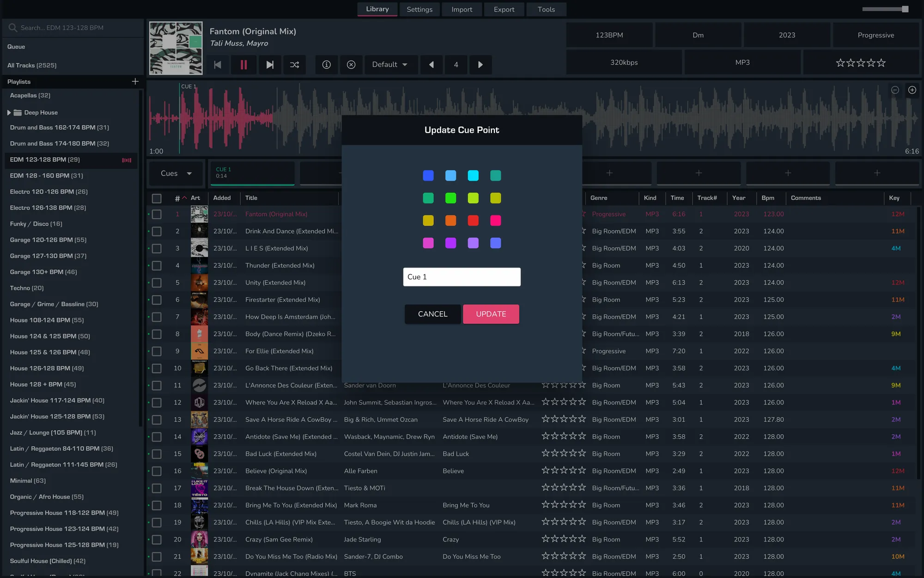This screenshot has height=578, width=924.
Task: Toggle shuffle playback
Action: [x=294, y=65]
